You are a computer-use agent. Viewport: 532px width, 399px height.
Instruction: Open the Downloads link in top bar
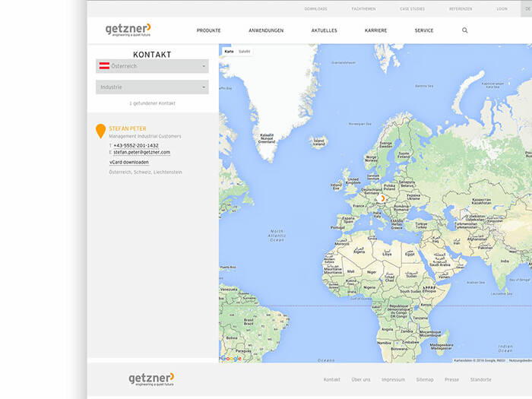[315, 9]
